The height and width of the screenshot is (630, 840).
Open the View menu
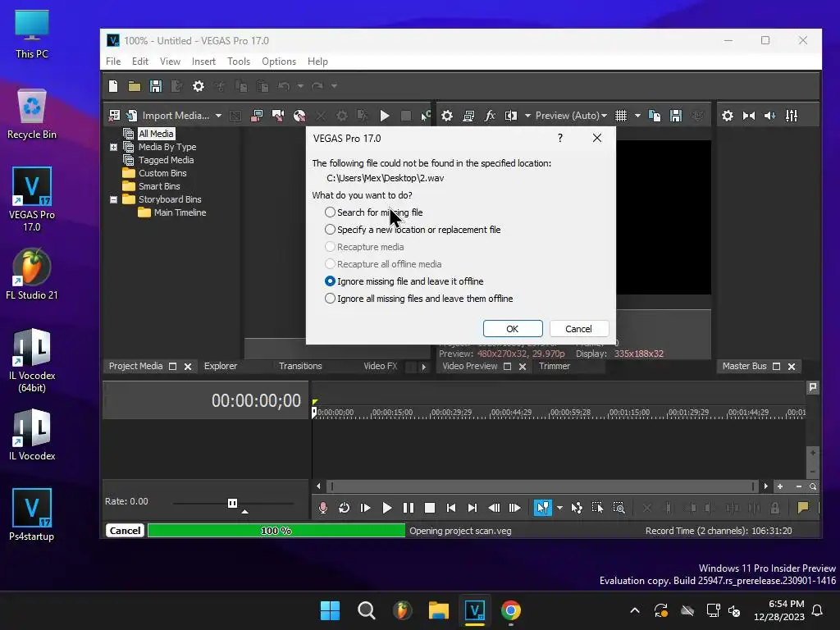(170, 61)
